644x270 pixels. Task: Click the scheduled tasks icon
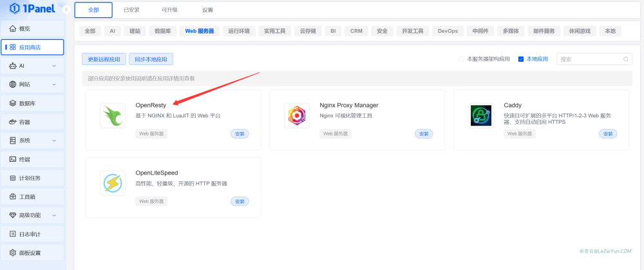(12, 178)
